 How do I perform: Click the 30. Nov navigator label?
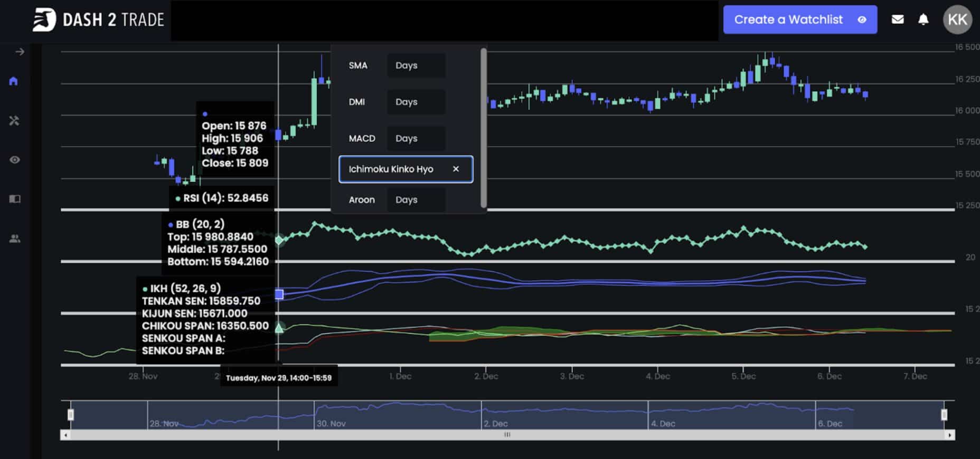[331, 424]
